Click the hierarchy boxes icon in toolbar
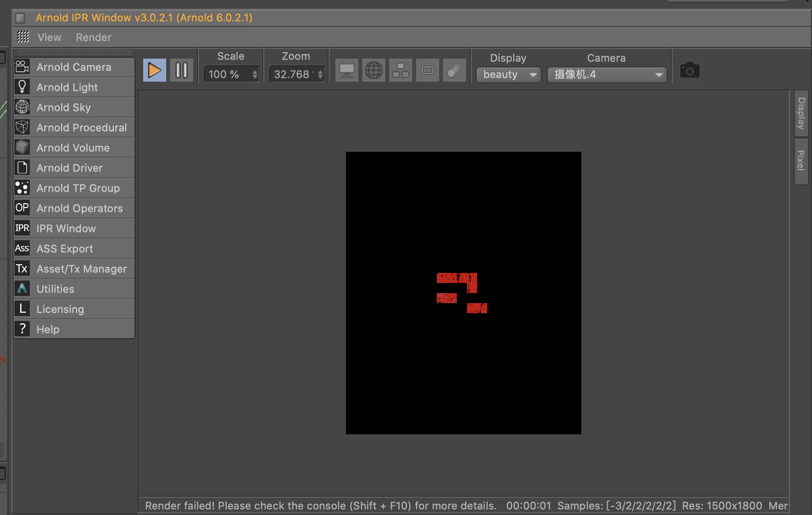The width and height of the screenshot is (812, 515). (x=400, y=71)
